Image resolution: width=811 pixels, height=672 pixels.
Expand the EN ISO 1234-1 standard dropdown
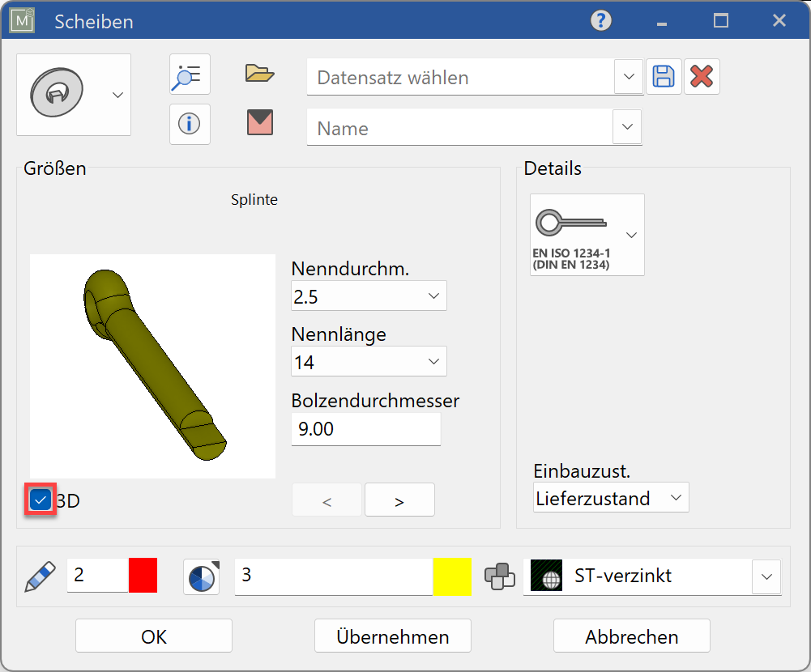point(631,234)
